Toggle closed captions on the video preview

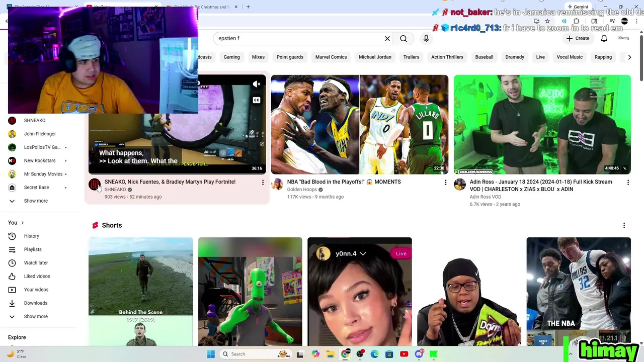tap(257, 100)
